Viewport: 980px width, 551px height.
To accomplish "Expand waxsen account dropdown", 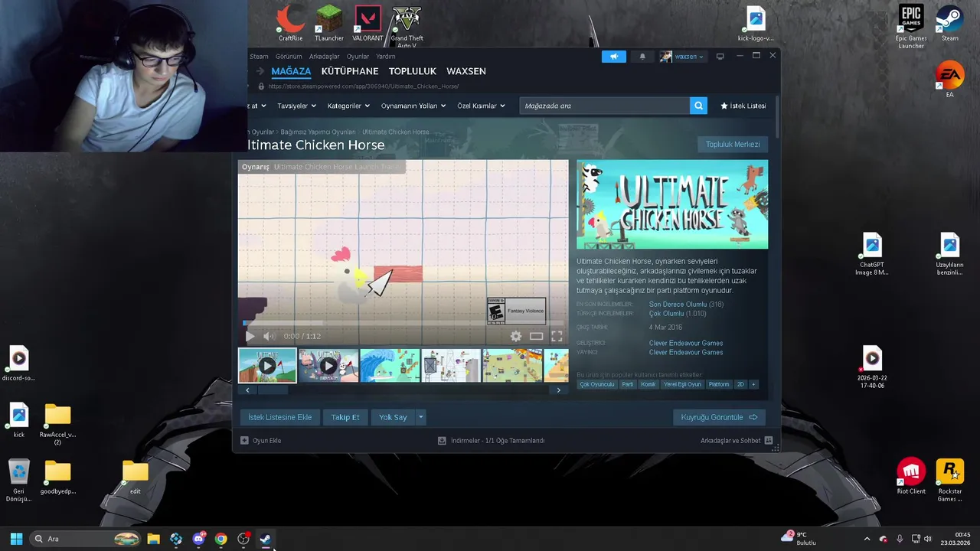I will coord(688,57).
